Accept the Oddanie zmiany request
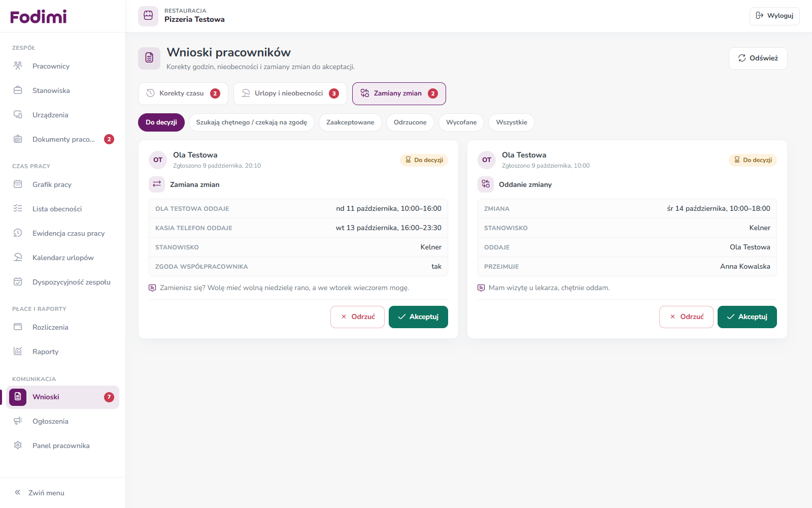The width and height of the screenshot is (812, 508). [x=747, y=317]
